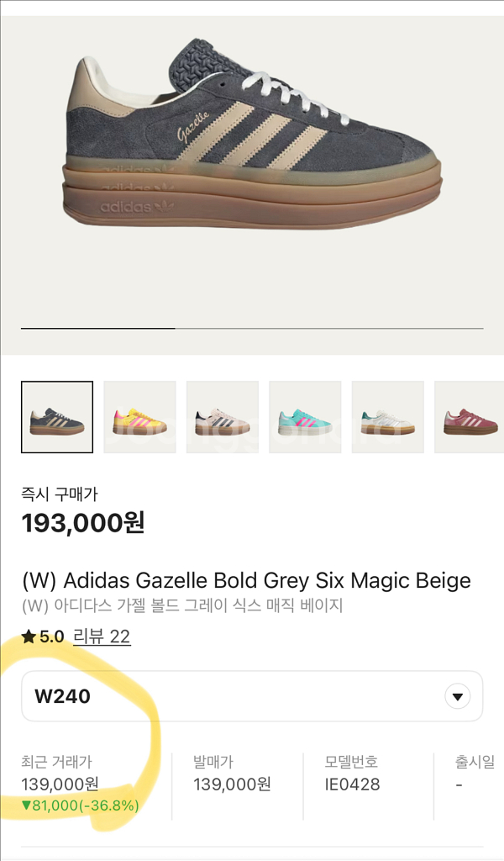Select the W240 size selector box
Screen dimensions: 504x861
[252, 696]
